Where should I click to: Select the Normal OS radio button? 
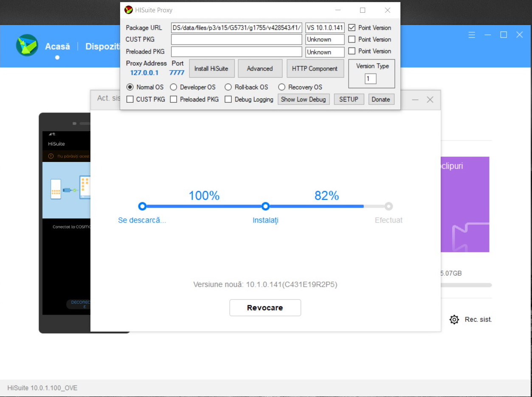tap(130, 87)
